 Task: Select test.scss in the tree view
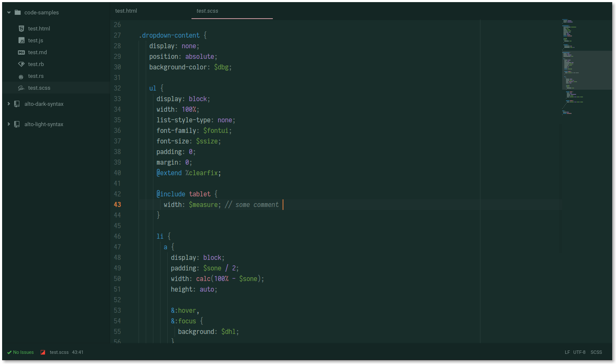[x=39, y=88]
